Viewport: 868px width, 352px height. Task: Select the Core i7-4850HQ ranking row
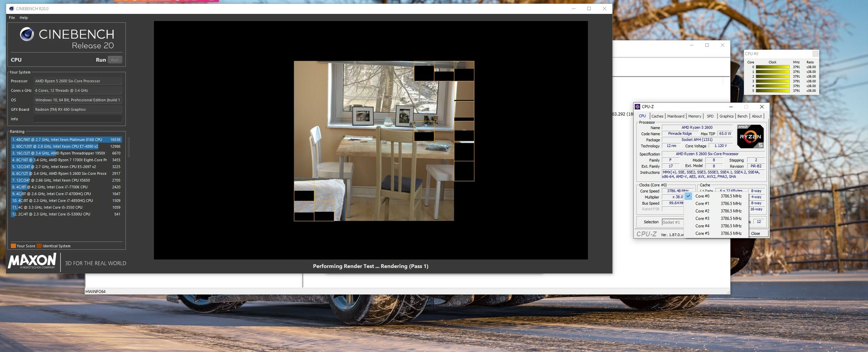coord(66,200)
